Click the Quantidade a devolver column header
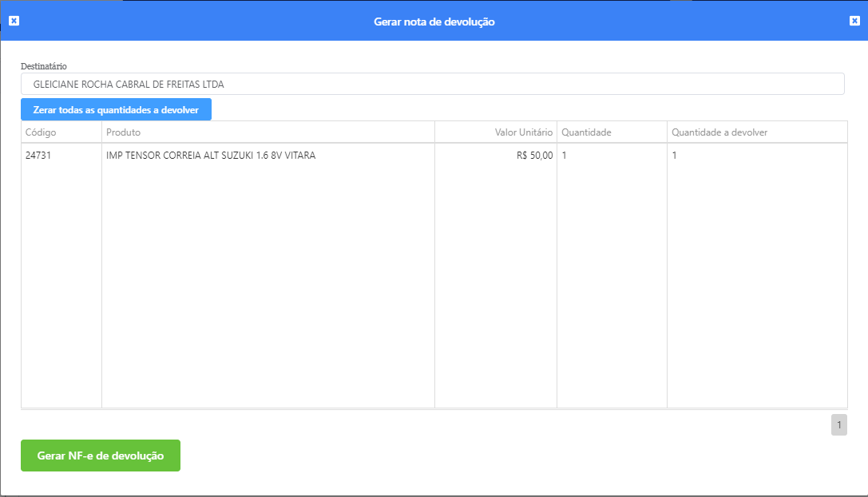The width and height of the screenshot is (868, 497). click(x=719, y=132)
